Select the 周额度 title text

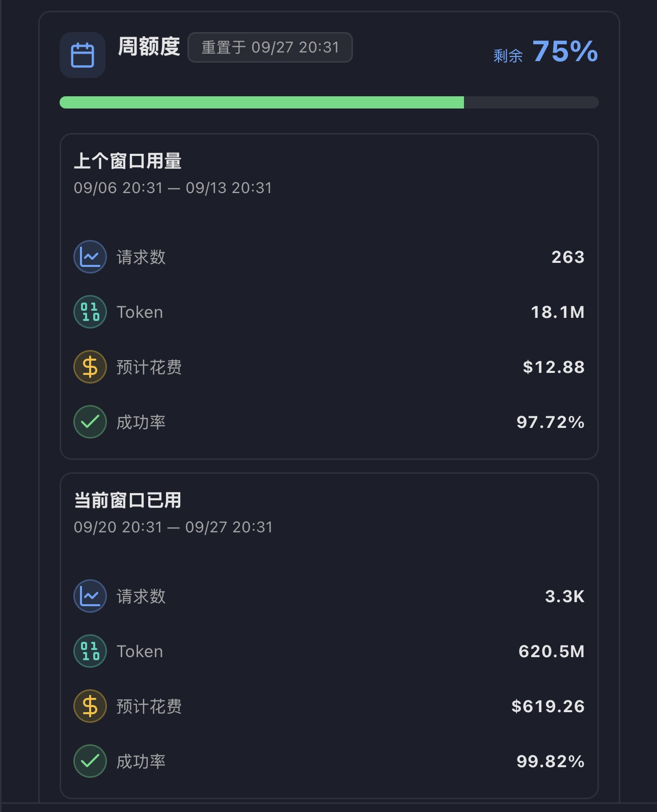(x=149, y=46)
